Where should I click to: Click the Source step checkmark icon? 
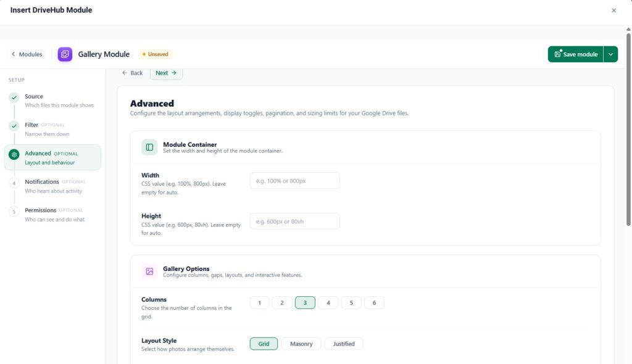pos(14,97)
